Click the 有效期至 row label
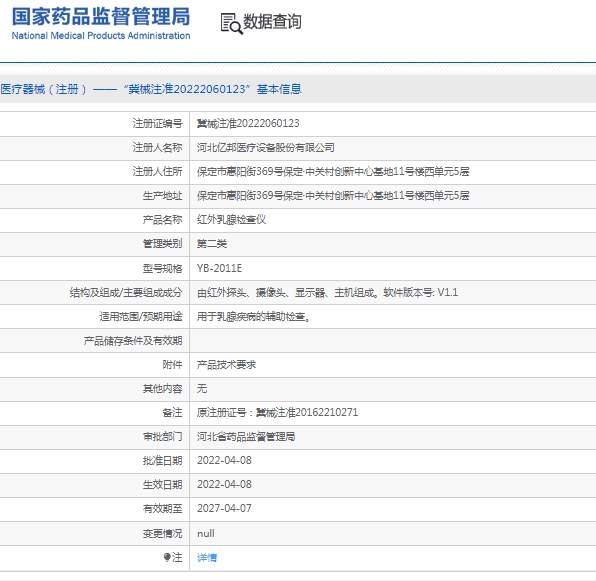The width and height of the screenshot is (596, 581). (163, 508)
